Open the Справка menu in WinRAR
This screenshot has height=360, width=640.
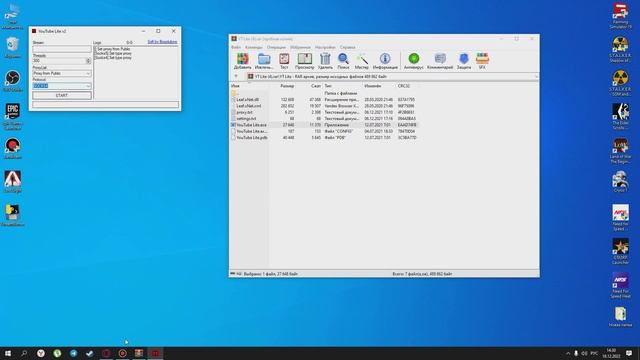pos(347,47)
